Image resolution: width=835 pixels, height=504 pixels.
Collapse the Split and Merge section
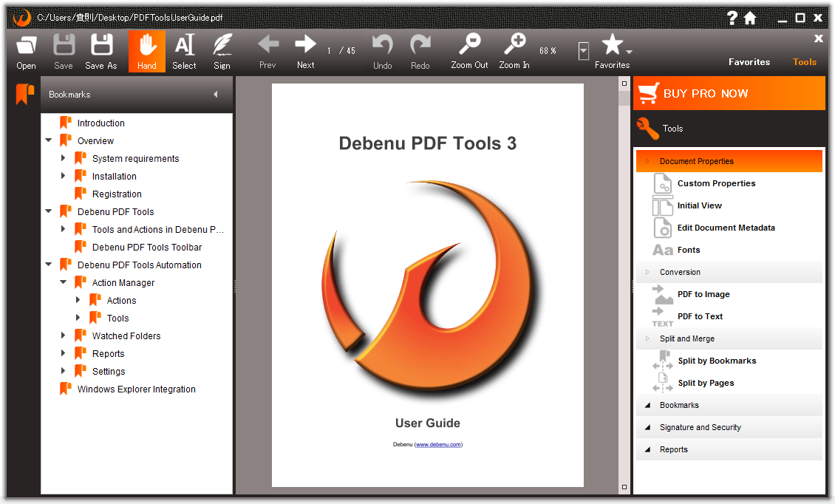[729, 339]
